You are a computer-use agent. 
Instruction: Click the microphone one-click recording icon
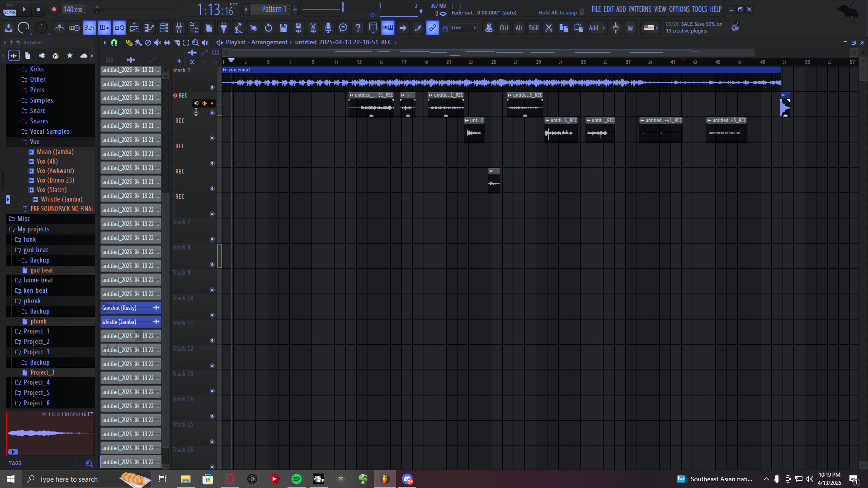(328, 28)
